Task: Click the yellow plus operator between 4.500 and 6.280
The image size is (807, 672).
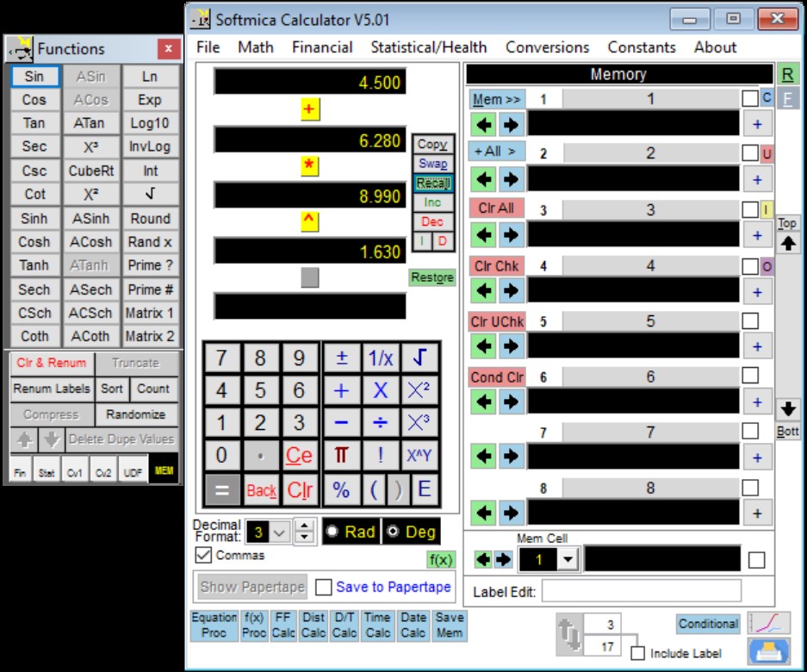Action: pyautogui.click(x=309, y=109)
